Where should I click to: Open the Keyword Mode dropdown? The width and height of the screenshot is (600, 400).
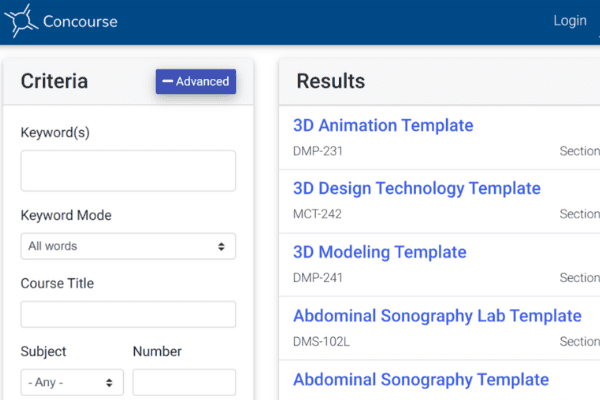point(128,246)
